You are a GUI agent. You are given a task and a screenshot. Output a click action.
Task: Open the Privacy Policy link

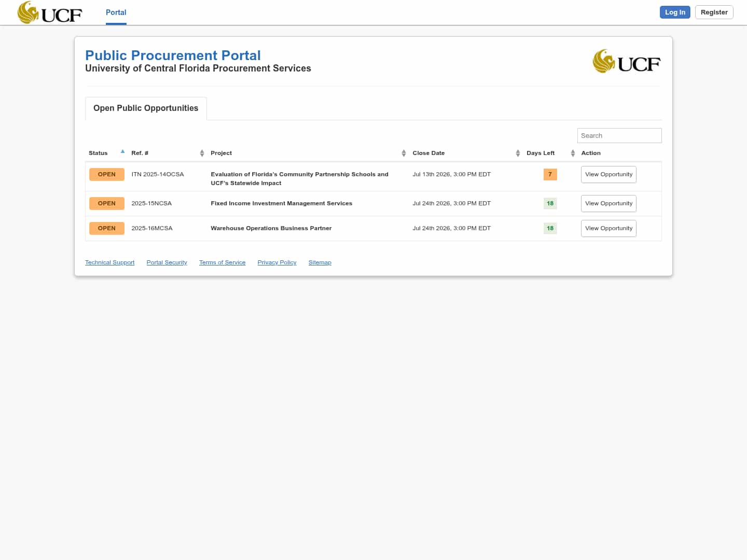[277, 262]
